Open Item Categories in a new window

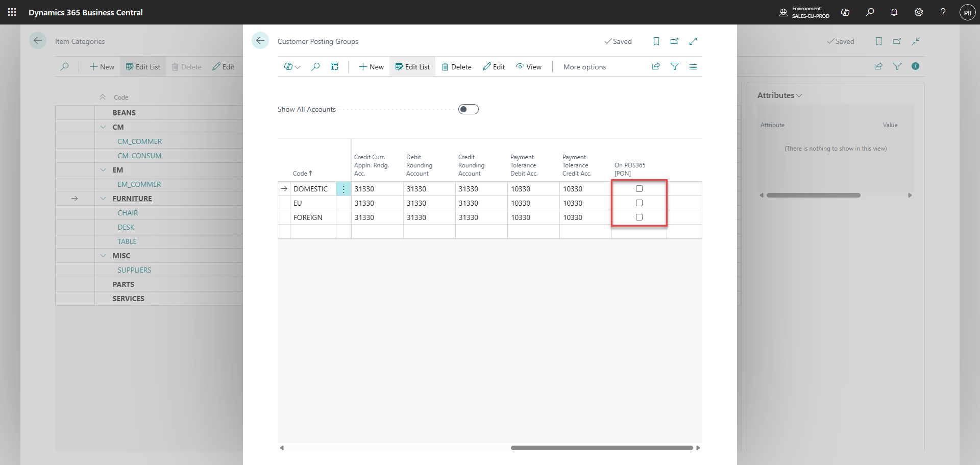pyautogui.click(x=897, y=41)
